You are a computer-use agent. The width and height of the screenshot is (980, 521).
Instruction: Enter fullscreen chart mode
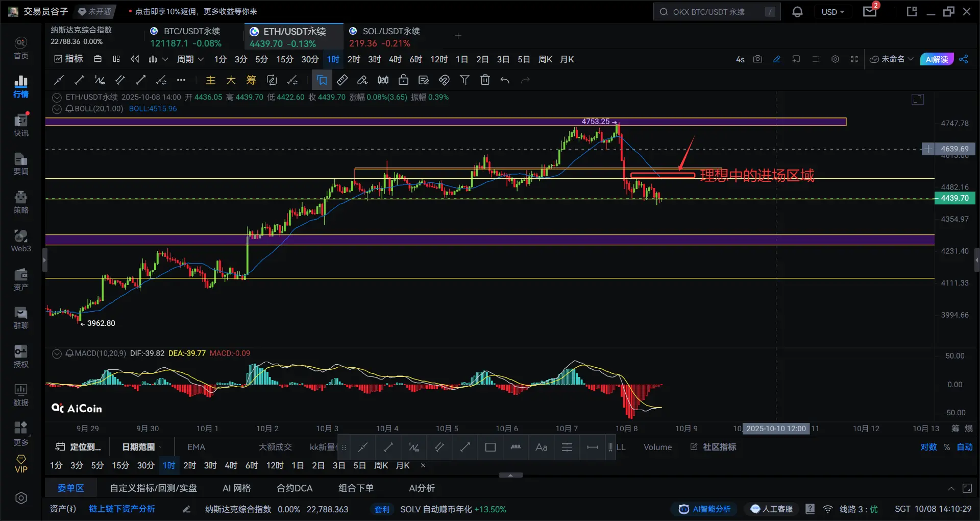(x=854, y=59)
